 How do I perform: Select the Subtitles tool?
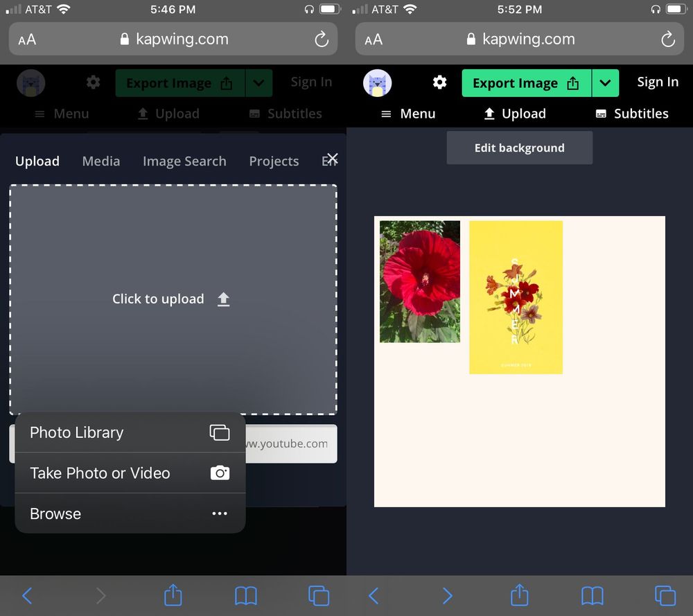(284, 114)
